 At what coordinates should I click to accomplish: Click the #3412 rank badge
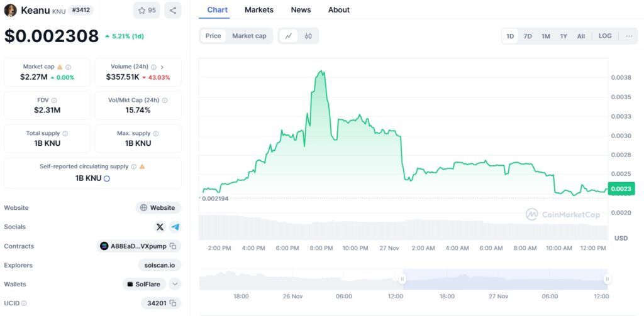click(80, 10)
